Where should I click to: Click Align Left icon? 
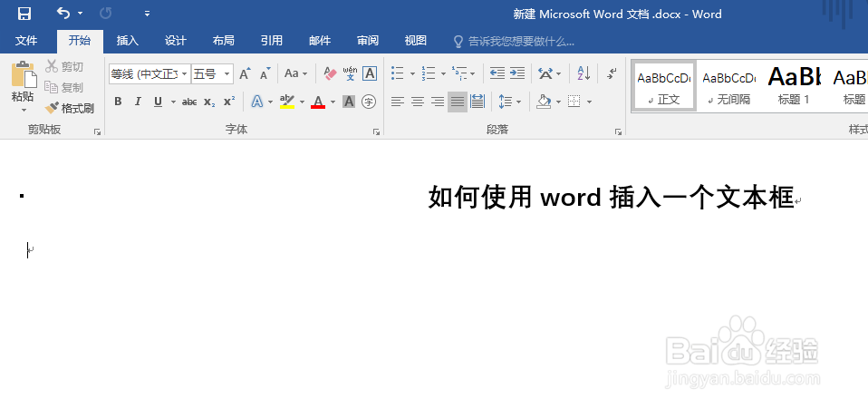(x=398, y=102)
